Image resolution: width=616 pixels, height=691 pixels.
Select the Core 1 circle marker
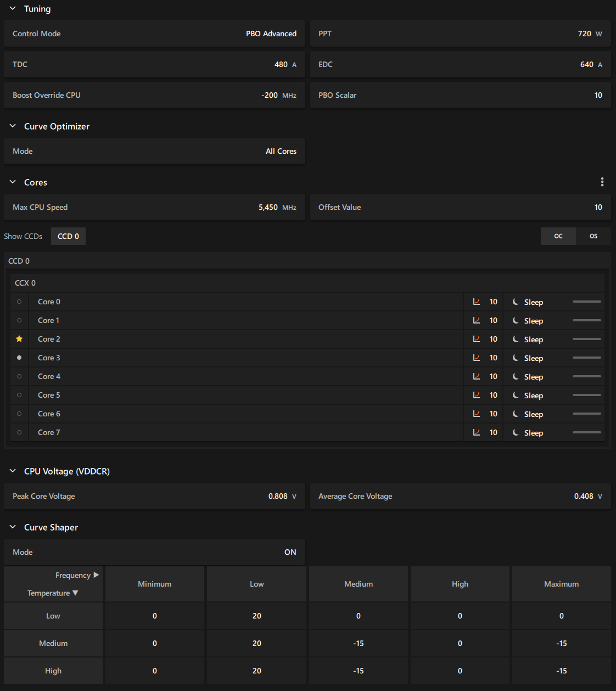[x=19, y=320]
